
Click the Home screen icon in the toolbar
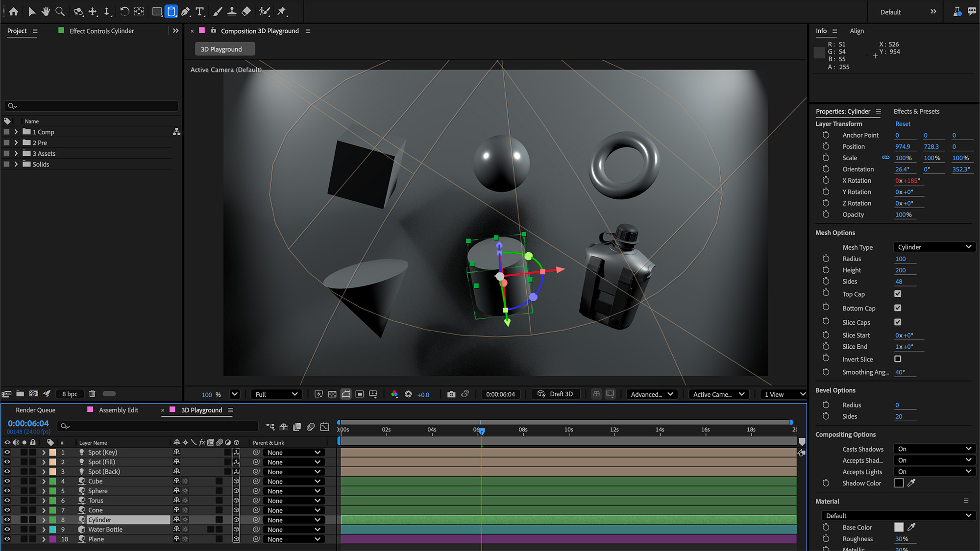(13, 11)
